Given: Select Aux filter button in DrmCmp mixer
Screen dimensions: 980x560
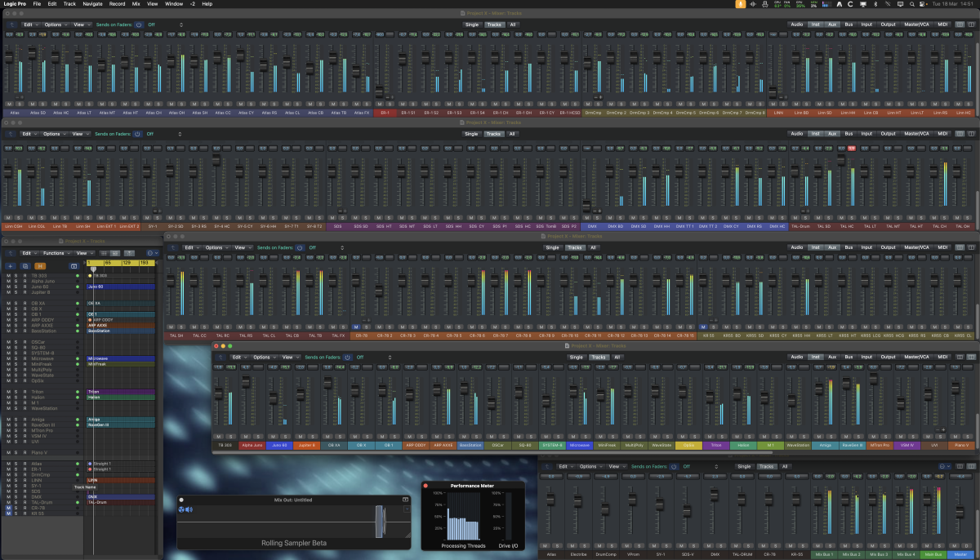Looking at the screenshot, I should tap(832, 24).
